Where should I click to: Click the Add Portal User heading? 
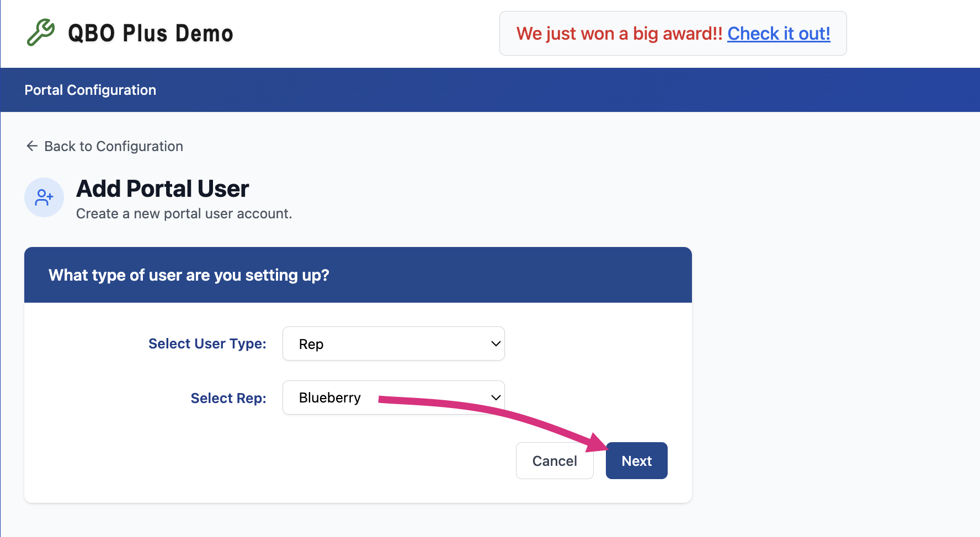point(163,189)
